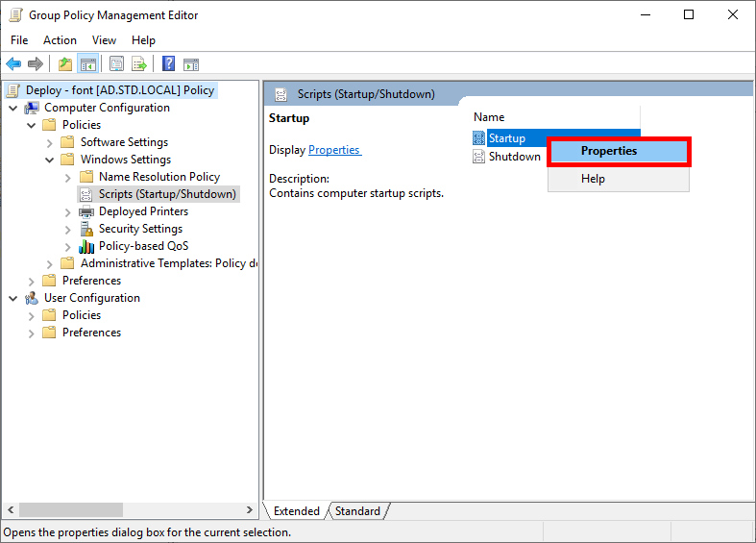Click the Deployed Printers printer icon
The height and width of the screenshot is (543, 756).
click(x=86, y=211)
